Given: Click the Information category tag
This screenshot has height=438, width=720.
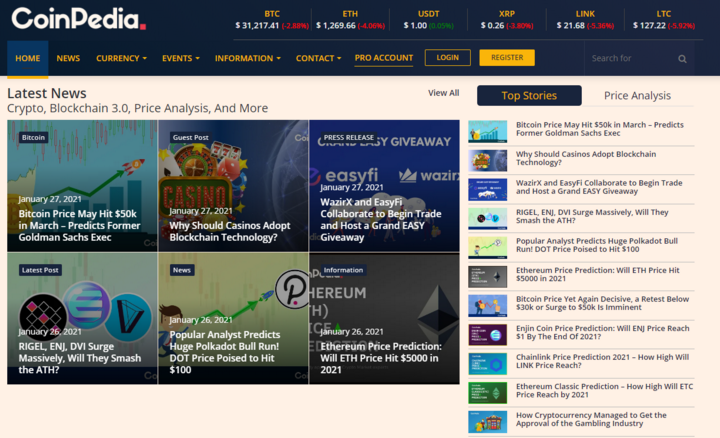Looking at the screenshot, I should (343, 270).
